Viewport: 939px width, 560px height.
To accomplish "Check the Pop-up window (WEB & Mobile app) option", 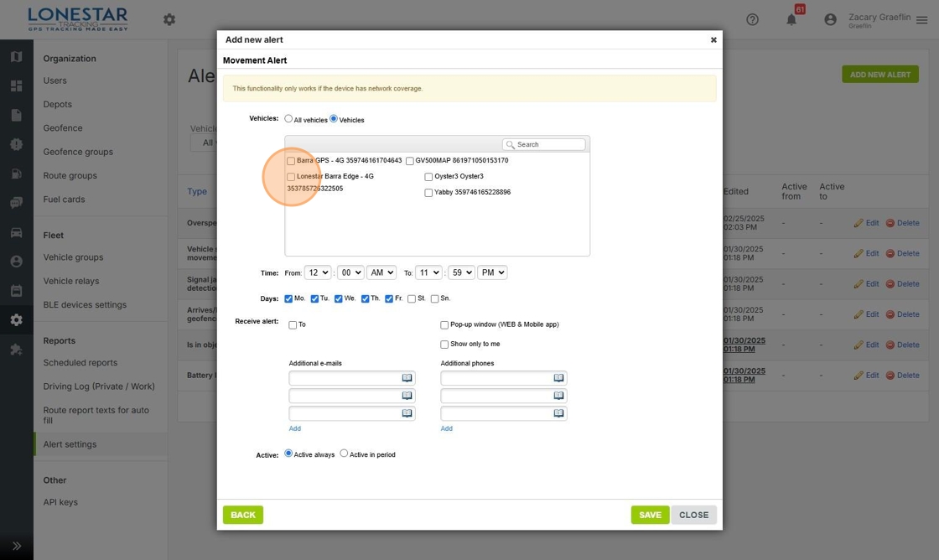I will [444, 325].
